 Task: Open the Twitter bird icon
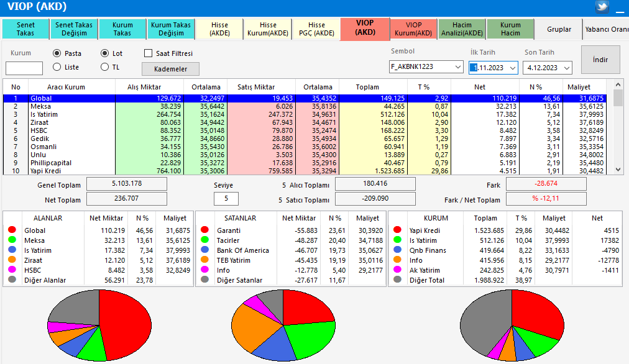pos(602,7)
